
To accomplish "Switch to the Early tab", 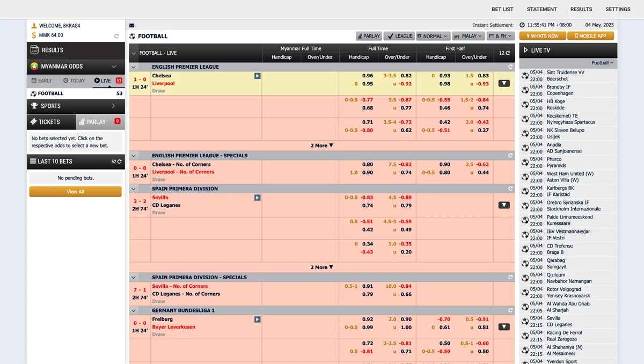I will tap(42, 81).
